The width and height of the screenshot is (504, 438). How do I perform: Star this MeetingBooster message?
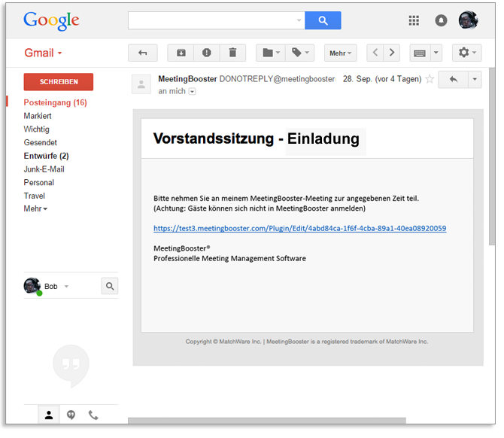[430, 79]
